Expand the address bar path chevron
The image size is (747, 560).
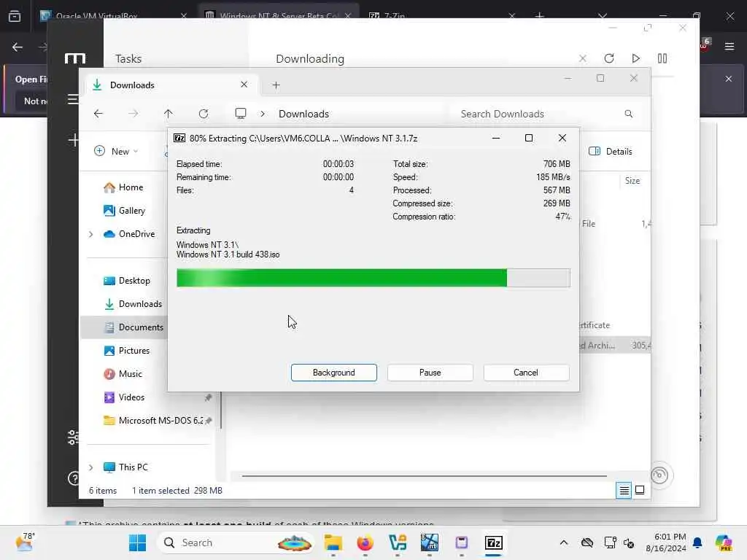click(263, 114)
